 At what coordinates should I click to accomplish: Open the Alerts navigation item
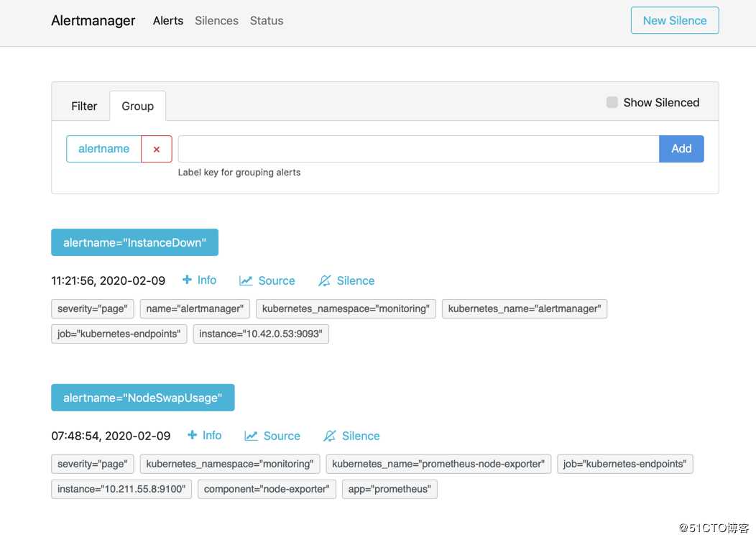[167, 21]
